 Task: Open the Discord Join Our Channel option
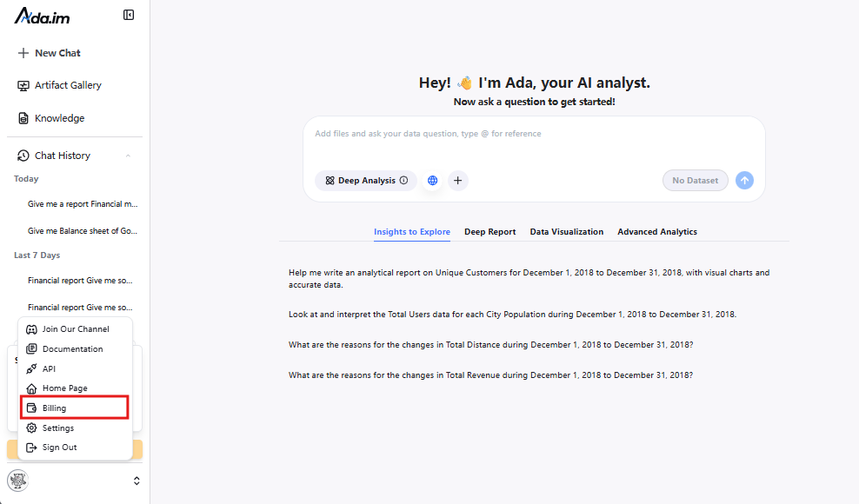tap(75, 328)
